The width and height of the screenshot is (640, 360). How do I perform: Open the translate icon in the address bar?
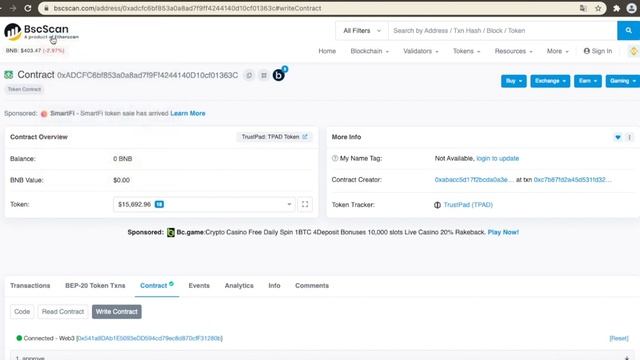point(583,8)
